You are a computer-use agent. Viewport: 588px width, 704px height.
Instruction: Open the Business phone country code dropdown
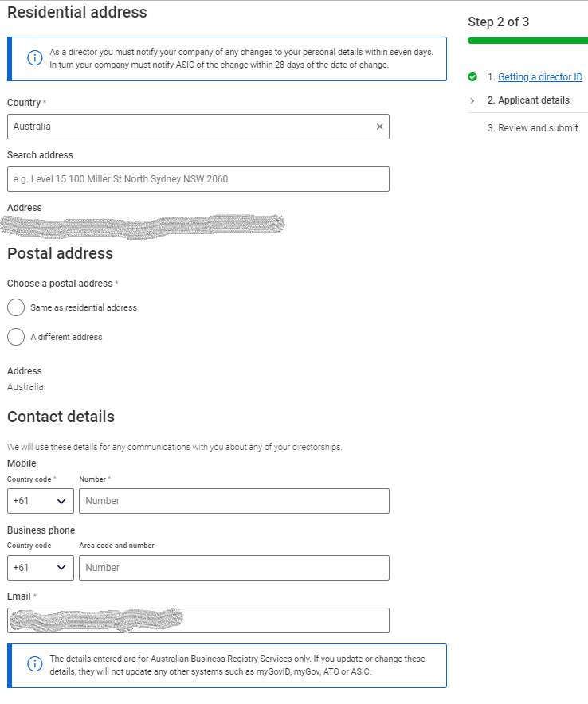click(41, 568)
